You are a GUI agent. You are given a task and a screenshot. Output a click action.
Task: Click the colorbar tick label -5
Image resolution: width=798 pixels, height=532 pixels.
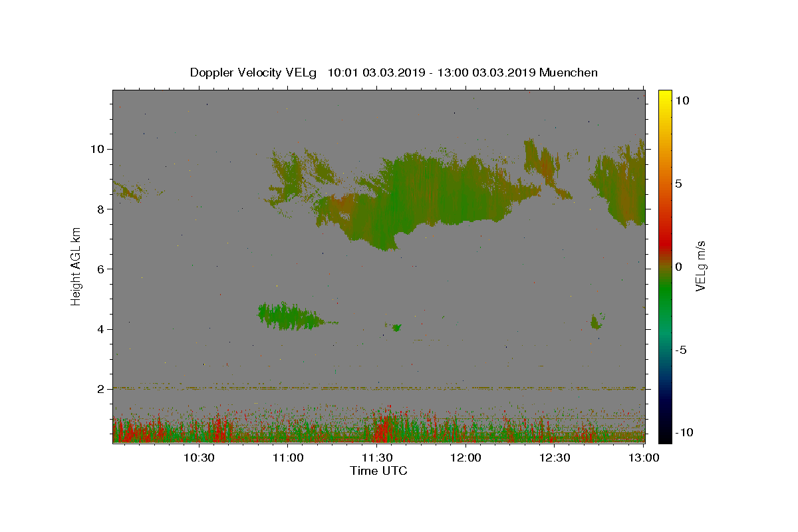click(x=681, y=350)
